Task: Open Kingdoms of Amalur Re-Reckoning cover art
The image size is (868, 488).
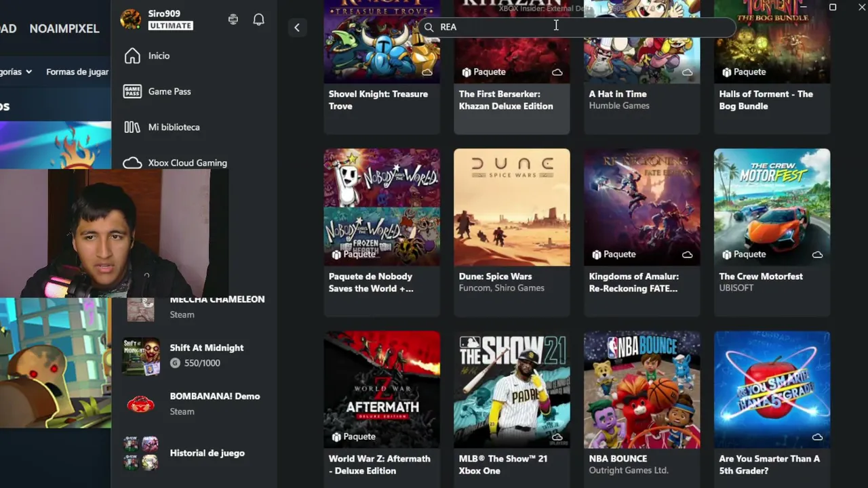Action: pyautogui.click(x=642, y=207)
